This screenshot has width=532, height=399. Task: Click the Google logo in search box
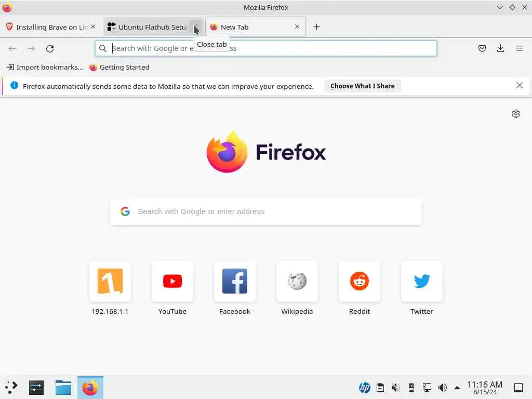point(125,211)
